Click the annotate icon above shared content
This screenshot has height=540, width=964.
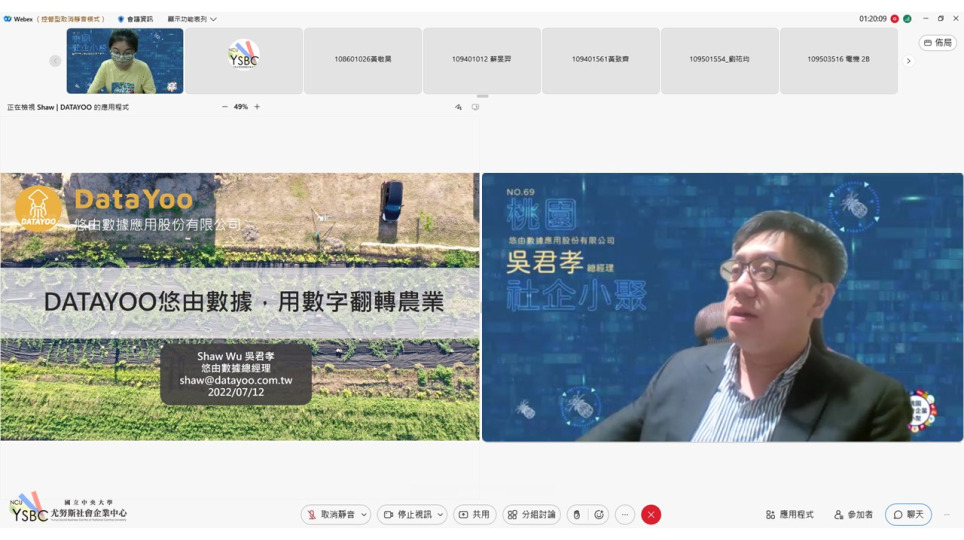pyautogui.click(x=458, y=107)
